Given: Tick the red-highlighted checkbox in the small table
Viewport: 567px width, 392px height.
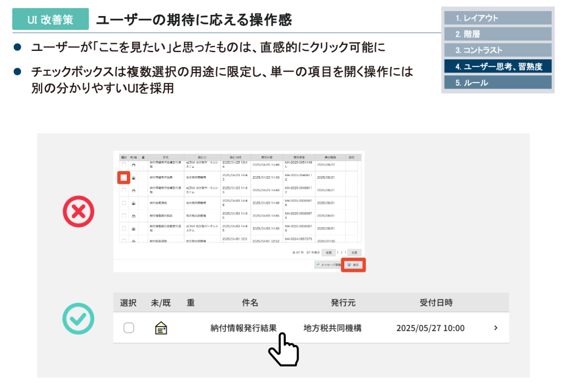Looking at the screenshot, I should [x=124, y=178].
